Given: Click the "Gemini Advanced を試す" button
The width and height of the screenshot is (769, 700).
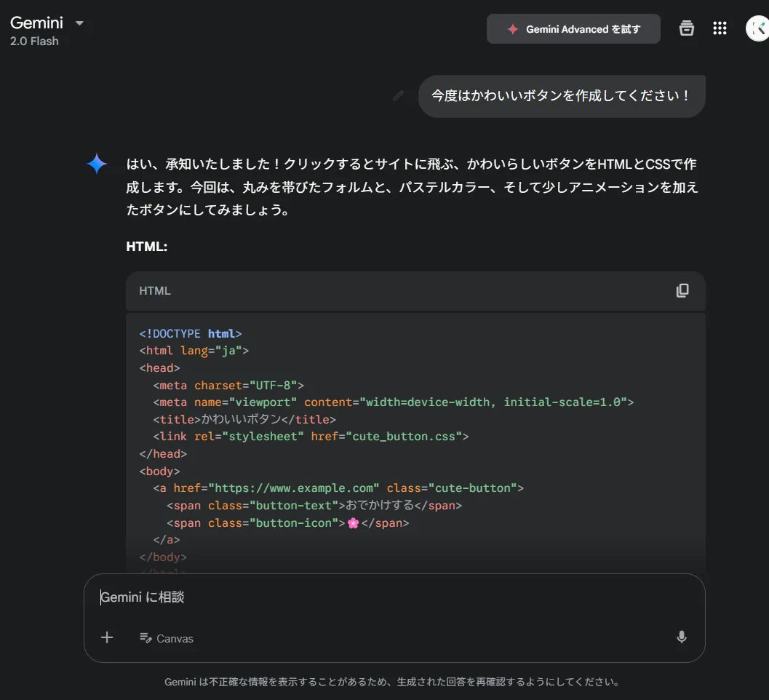Looking at the screenshot, I should tap(573, 29).
